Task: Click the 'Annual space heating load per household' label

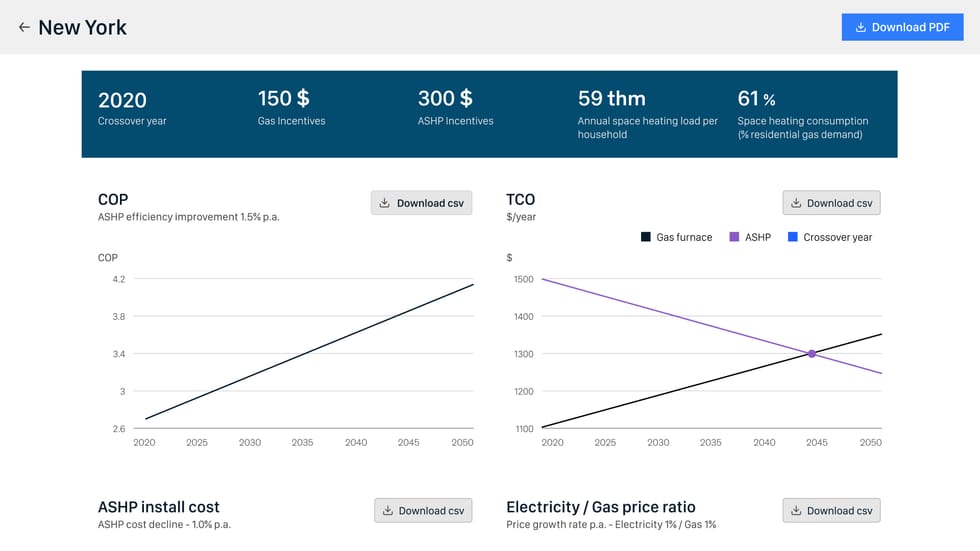Action: [648, 127]
